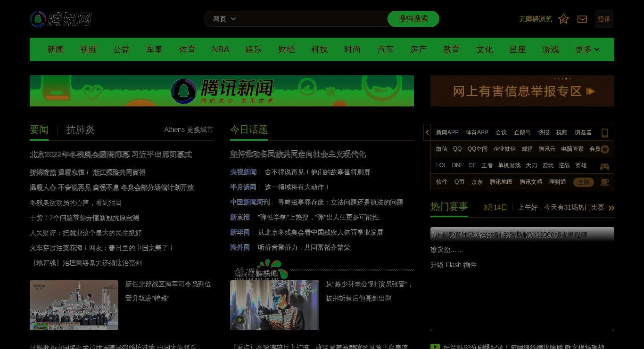Click the star icon beside 会员
Screen dimensions: 644x349
click(605, 149)
